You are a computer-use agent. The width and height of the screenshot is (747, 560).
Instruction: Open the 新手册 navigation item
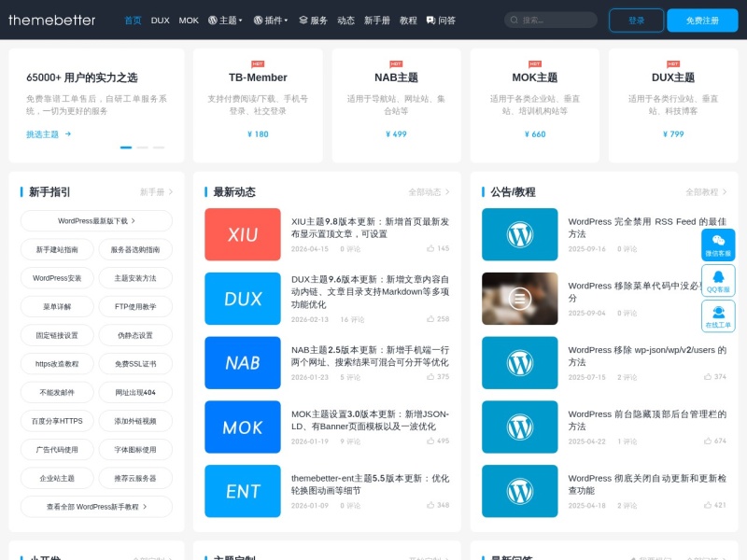377,21
